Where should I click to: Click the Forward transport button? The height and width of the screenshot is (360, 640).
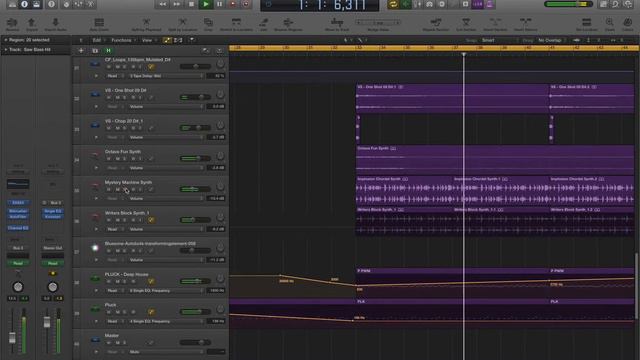pos(177,4)
